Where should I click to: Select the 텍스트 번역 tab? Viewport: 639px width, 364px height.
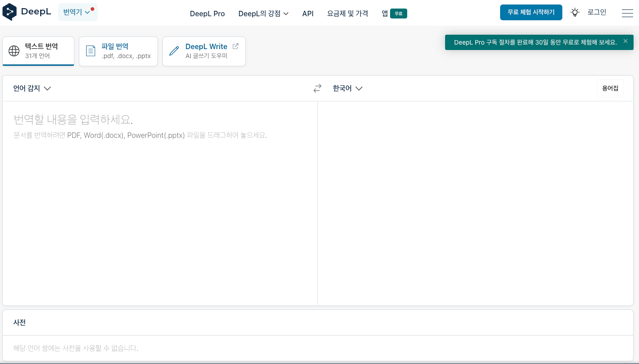coord(38,51)
